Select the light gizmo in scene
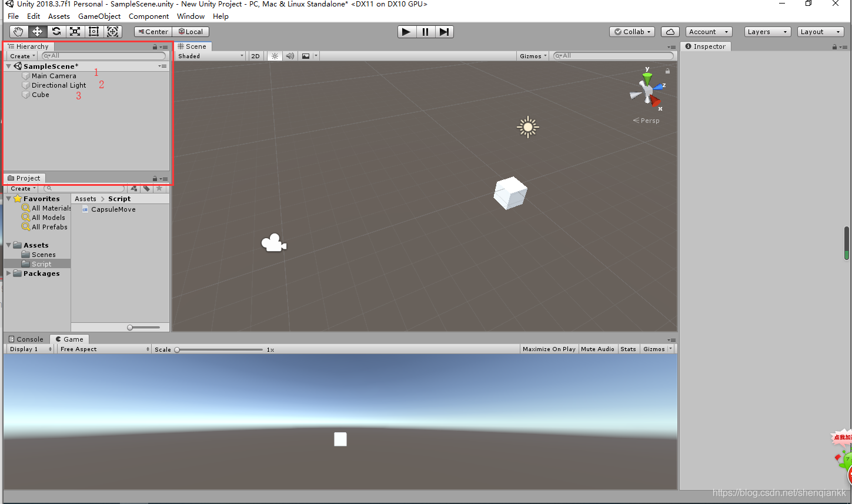The image size is (852, 504). coord(527,127)
